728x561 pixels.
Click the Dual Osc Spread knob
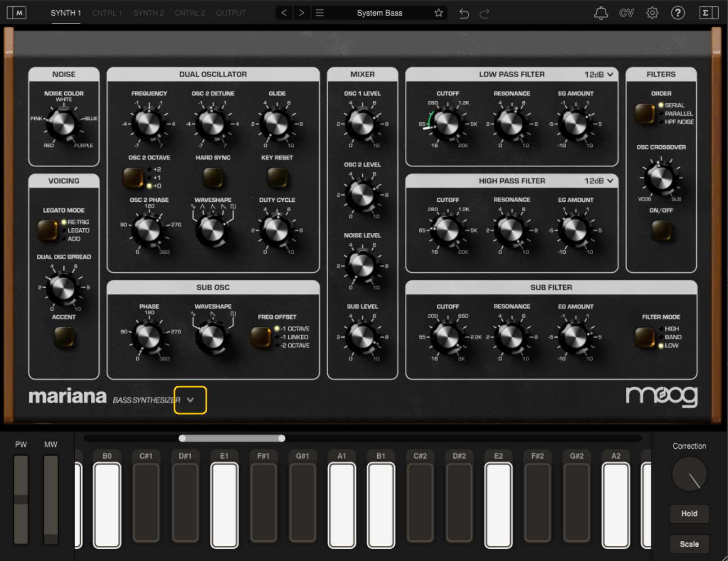tap(63, 287)
